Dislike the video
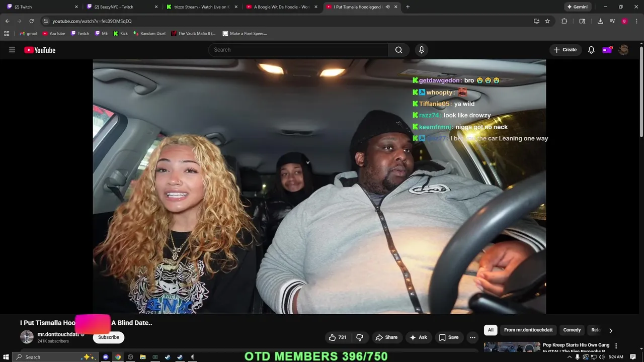Screen dimensions: 644x362 tap(360, 337)
